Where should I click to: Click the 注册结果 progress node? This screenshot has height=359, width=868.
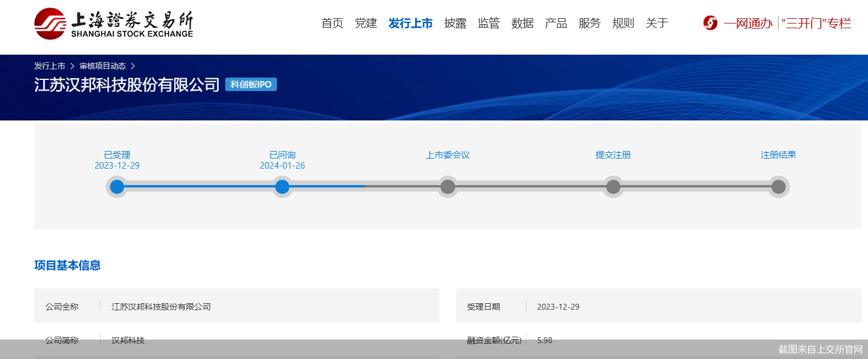(779, 187)
